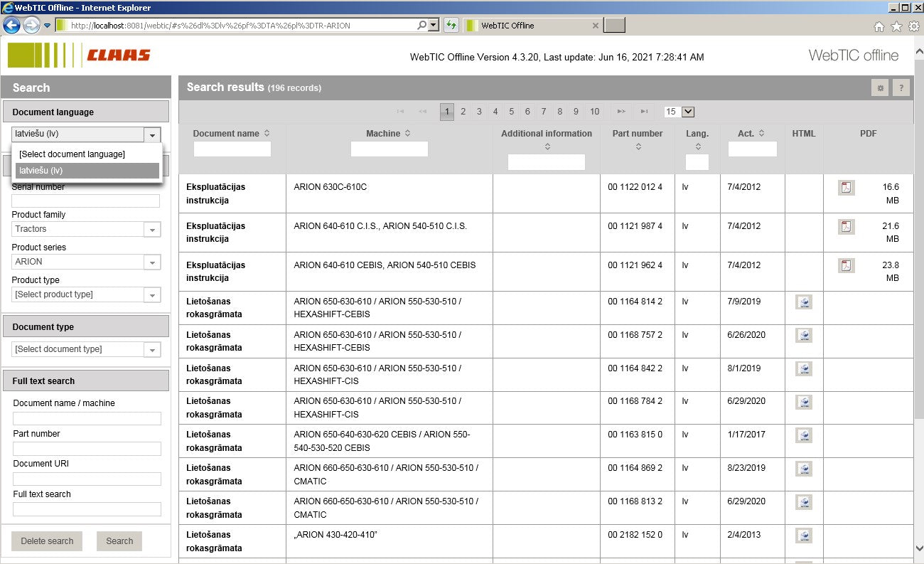The image size is (924, 564).
Task: Go to next results page arrow
Action: click(621, 112)
